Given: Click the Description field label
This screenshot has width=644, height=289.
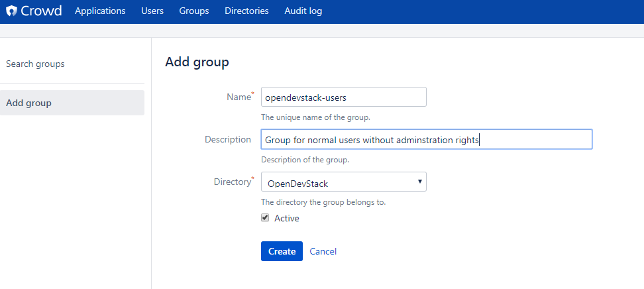Looking at the screenshot, I should pyautogui.click(x=228, y=139).
